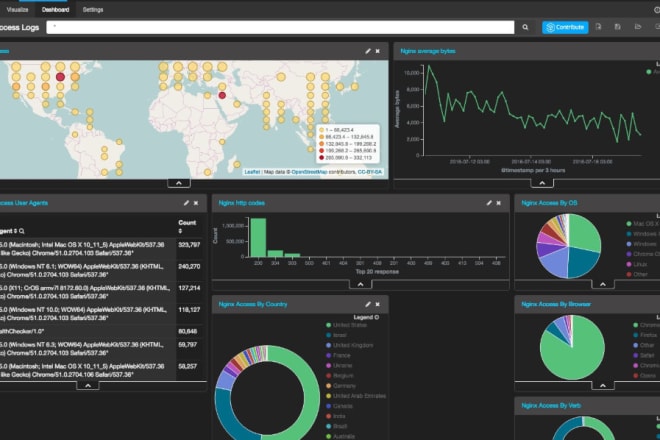Open the CC-BY-SA license link
Image resolution: width=660 pixels, height=440 pixels.
pos(370,172)
